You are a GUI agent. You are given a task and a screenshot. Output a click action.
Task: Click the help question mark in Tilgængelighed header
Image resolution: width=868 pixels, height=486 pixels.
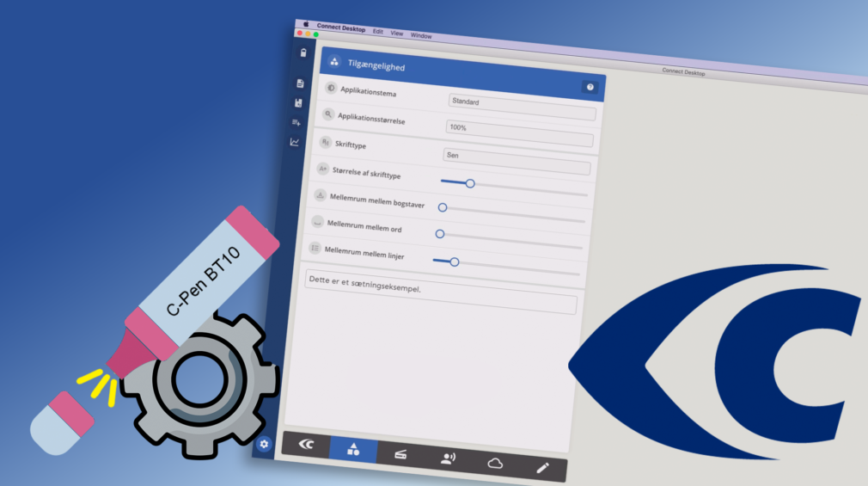pos(590,87)
